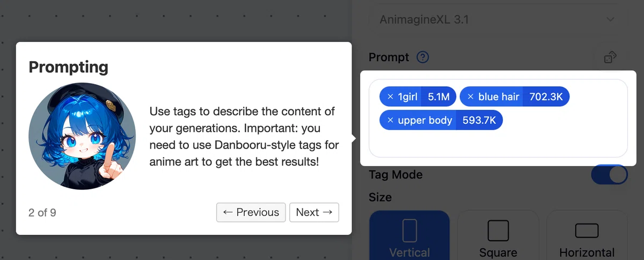Viewport: 644px width, 260px height.
Task: Click the Prompt help question mark icon
Action: click(x=423, y=57)
